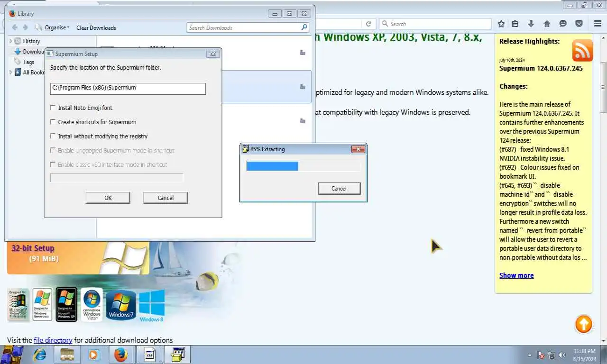The width and height of the screenshot is (607, 364).
Task: Click the Windows XP designed-for badge
Action: pos(66,305)
